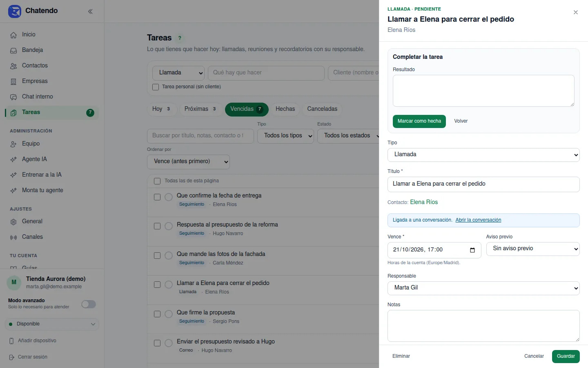Open the calendar picker in the Vence field
The image size is (588, 368).
click(x=472, y=250)
